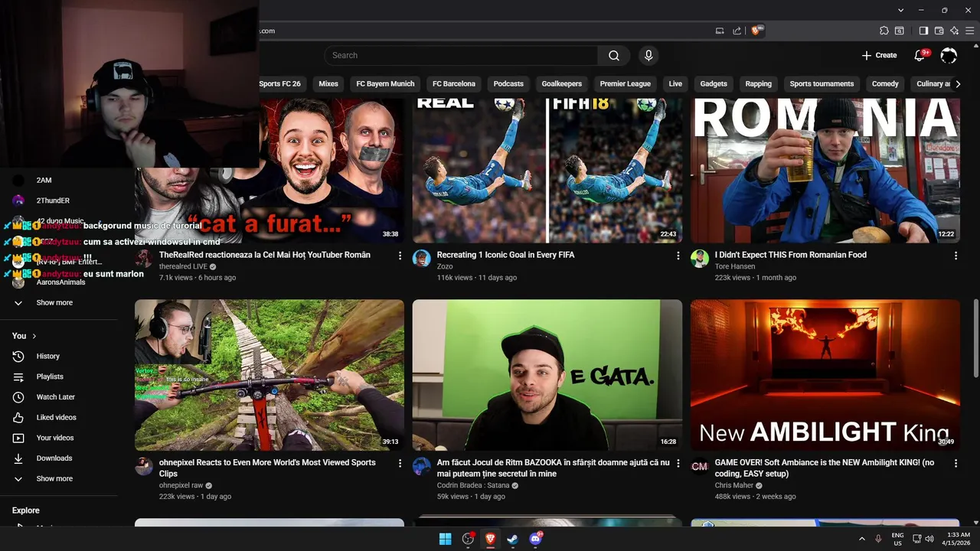
Task: Open the tab search dropdown arrow
Action: point(900,10)
